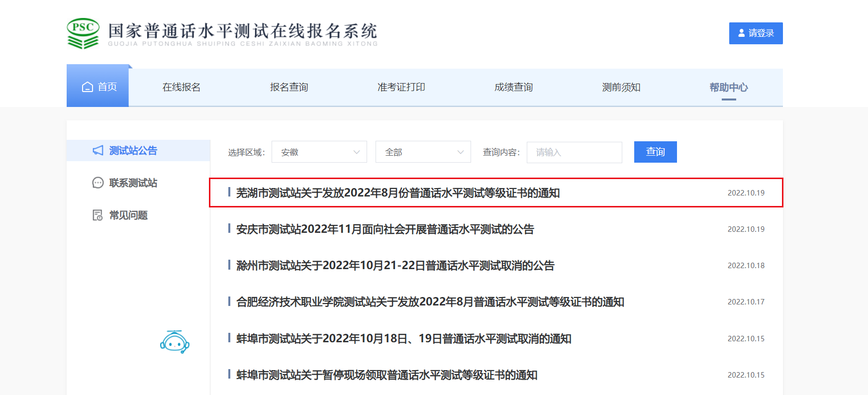Open 安庆市测试站 November test announcement

tap(385, 229)
